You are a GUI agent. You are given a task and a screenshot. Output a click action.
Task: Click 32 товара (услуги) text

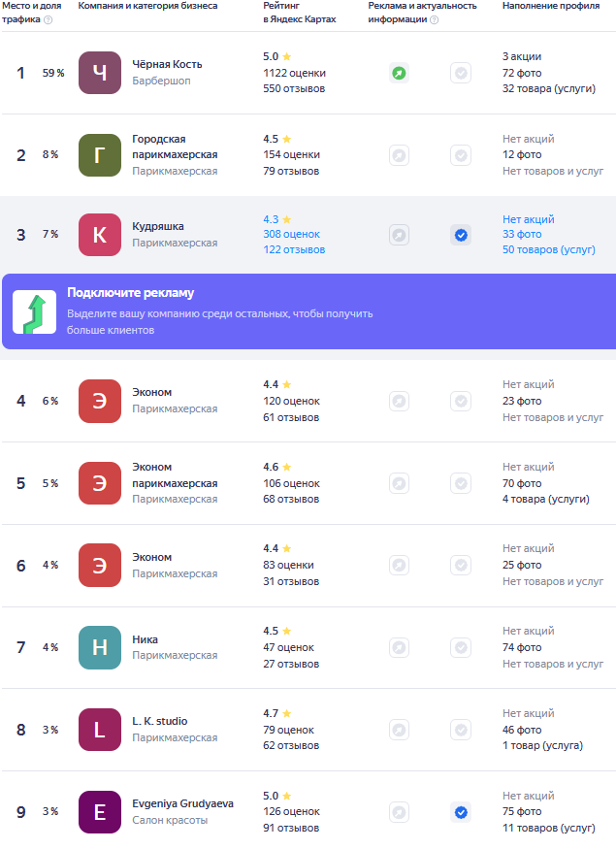point(548,89)
